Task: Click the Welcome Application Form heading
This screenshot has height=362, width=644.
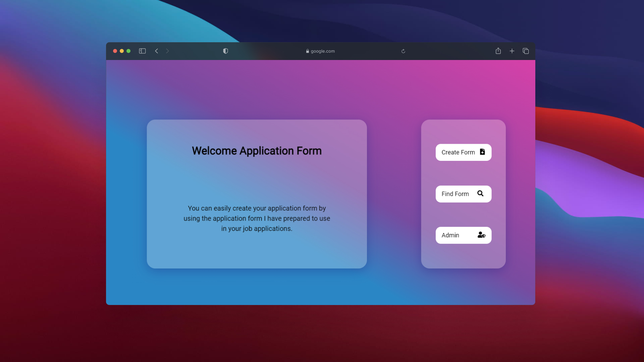Action: point(257,151)
